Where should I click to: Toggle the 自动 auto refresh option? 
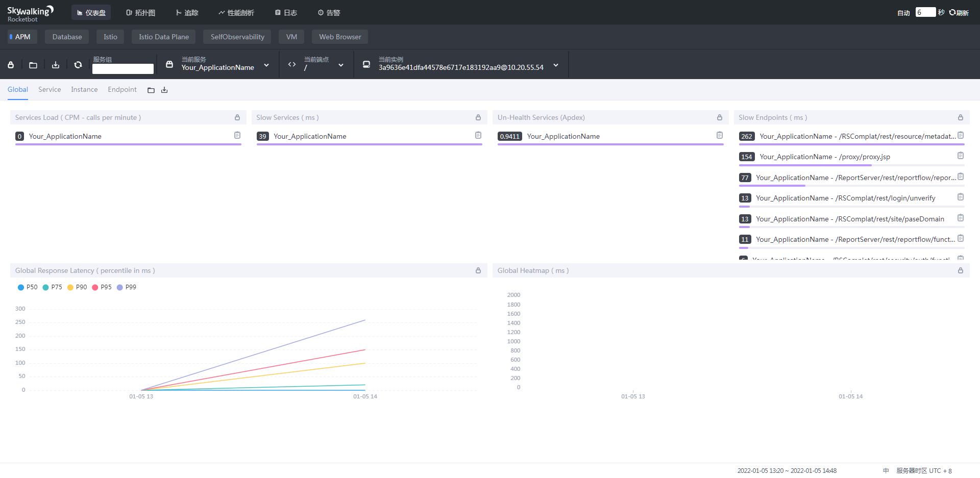pos(903,13)
